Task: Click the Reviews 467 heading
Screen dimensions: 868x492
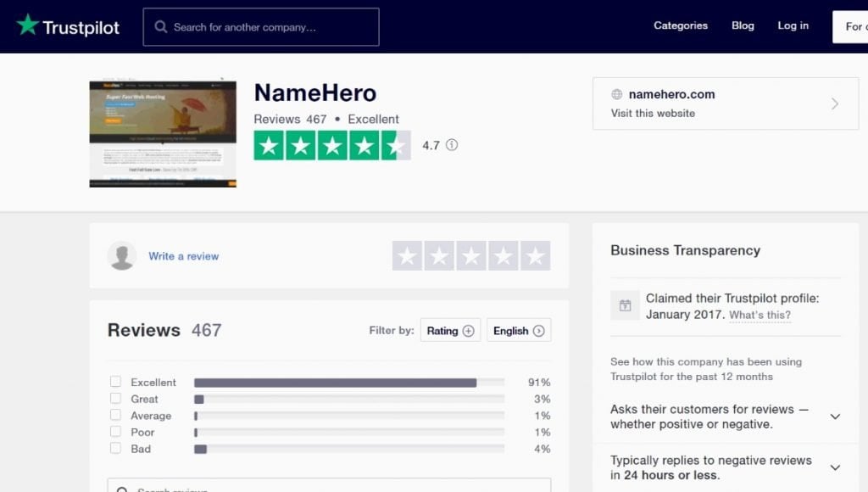Action: tap(164, 330)
